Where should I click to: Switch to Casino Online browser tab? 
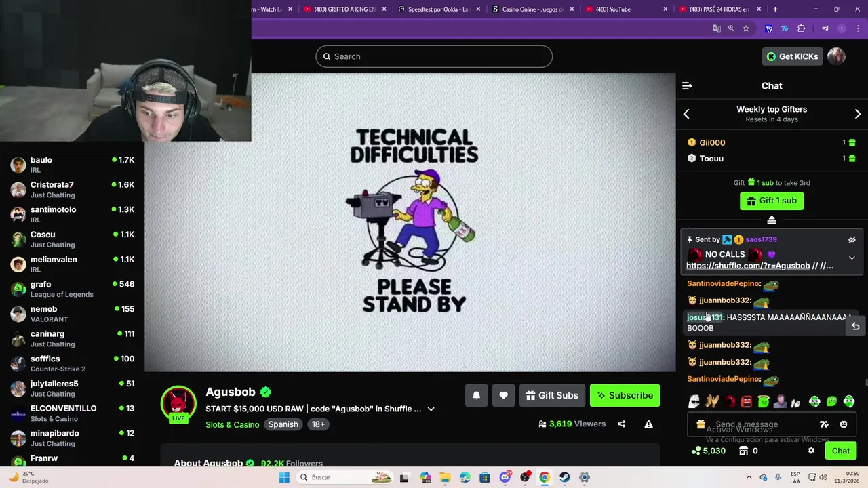point(532,9)
